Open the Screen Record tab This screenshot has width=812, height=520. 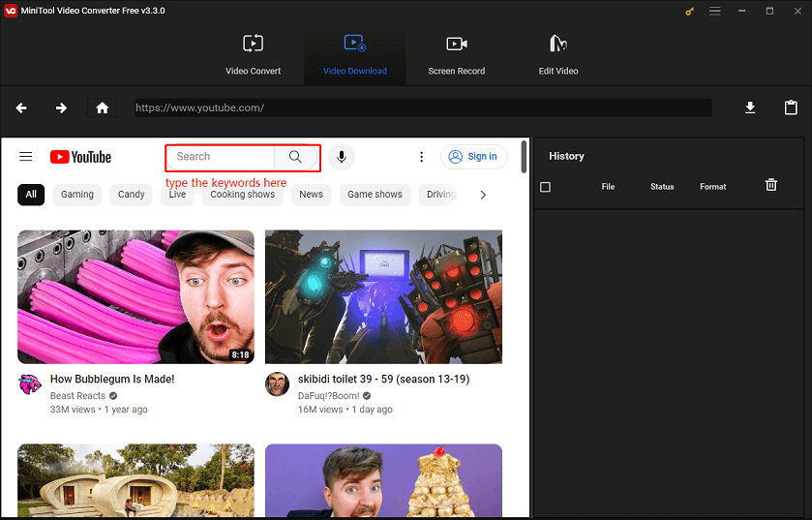(x=456, y=55)
